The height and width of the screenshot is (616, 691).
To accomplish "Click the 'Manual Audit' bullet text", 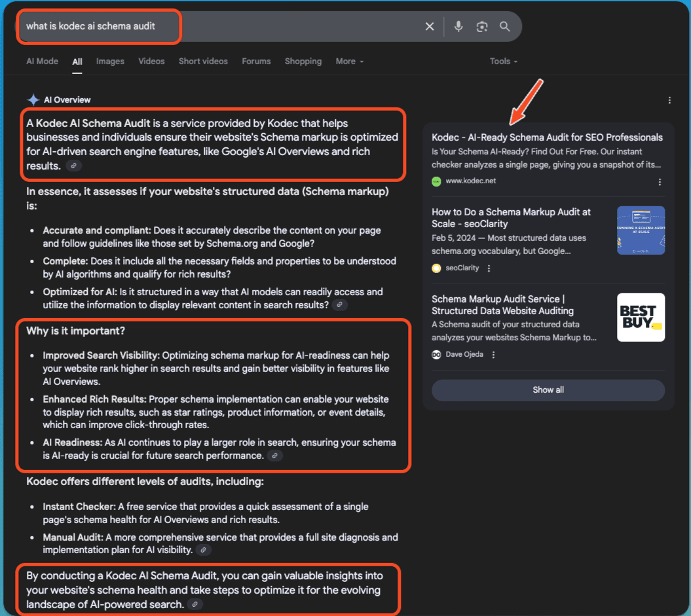I will [x=220, y=543].
